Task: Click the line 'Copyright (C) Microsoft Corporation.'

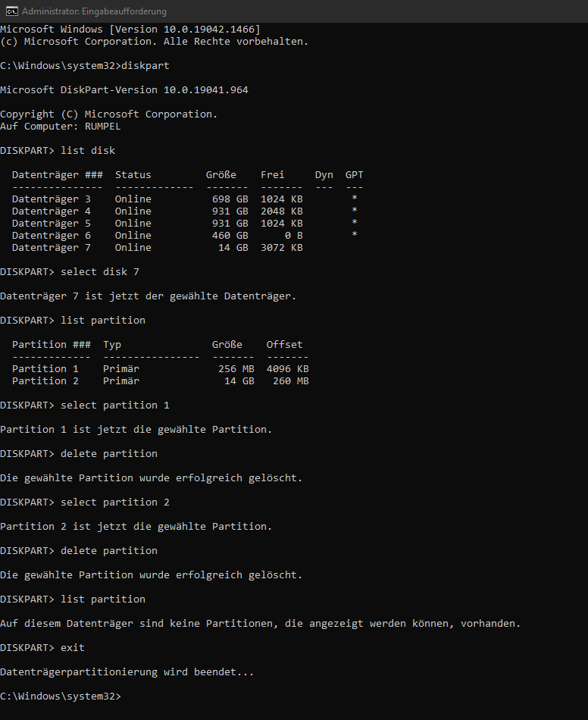Action: tap(109, 114)
